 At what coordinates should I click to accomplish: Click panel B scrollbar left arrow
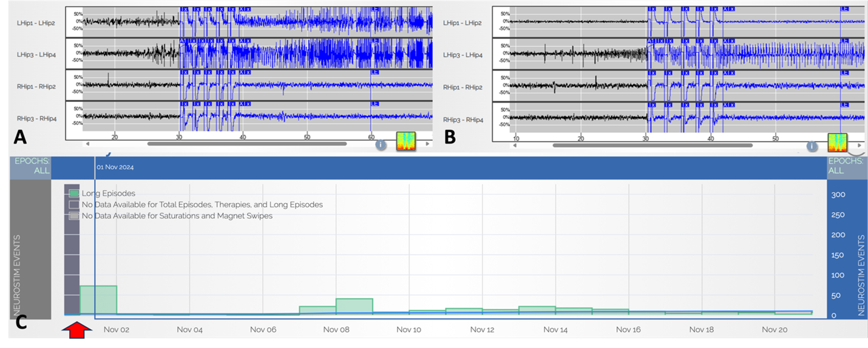point(515,146)
